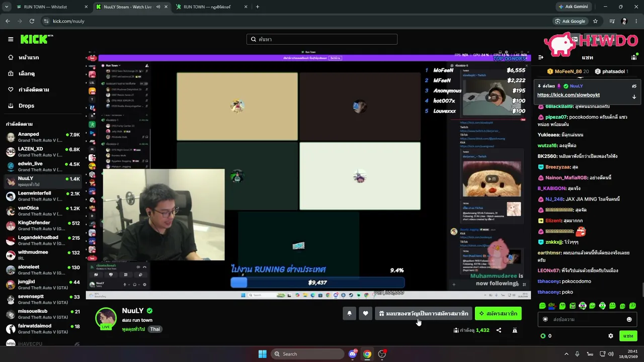The height and width of the screenshot is (362, 644).
Task: Open the Windows Start menu
Action: pos(263,354)
